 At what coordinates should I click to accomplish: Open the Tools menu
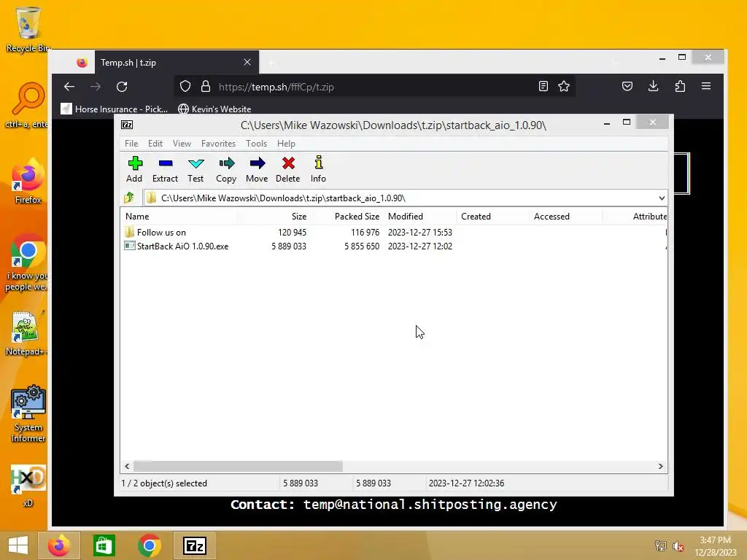pos(256,144)
